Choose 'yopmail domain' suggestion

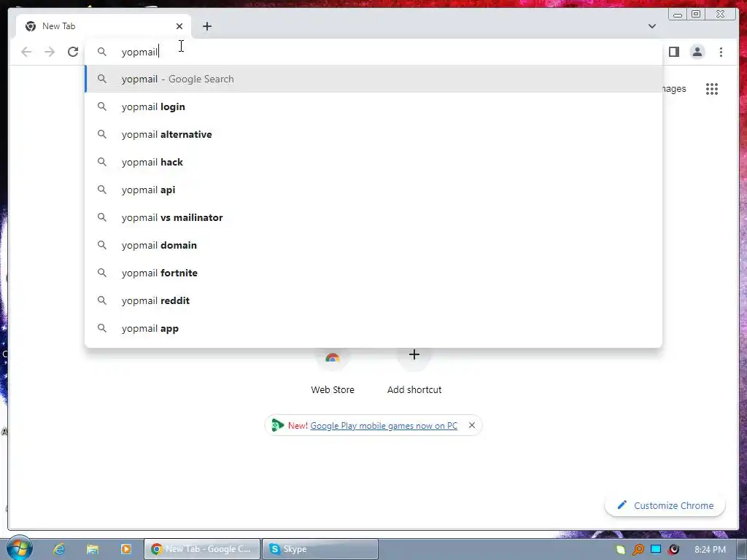[373, 245]
